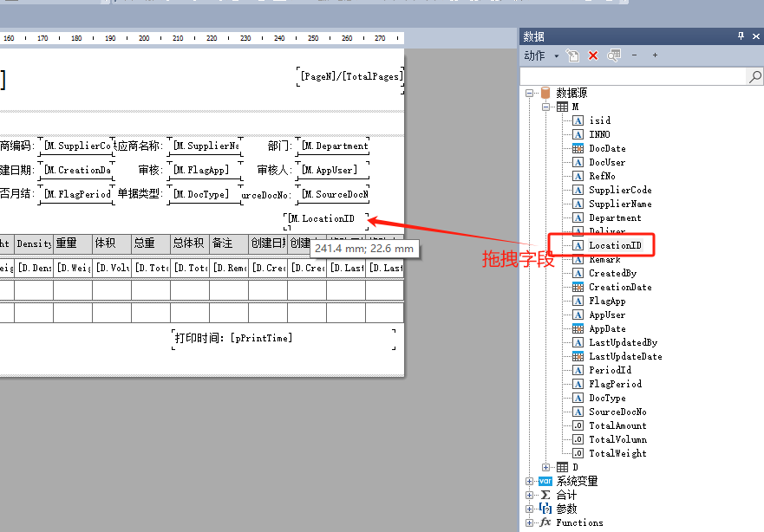Click the view data table icon

614,56
